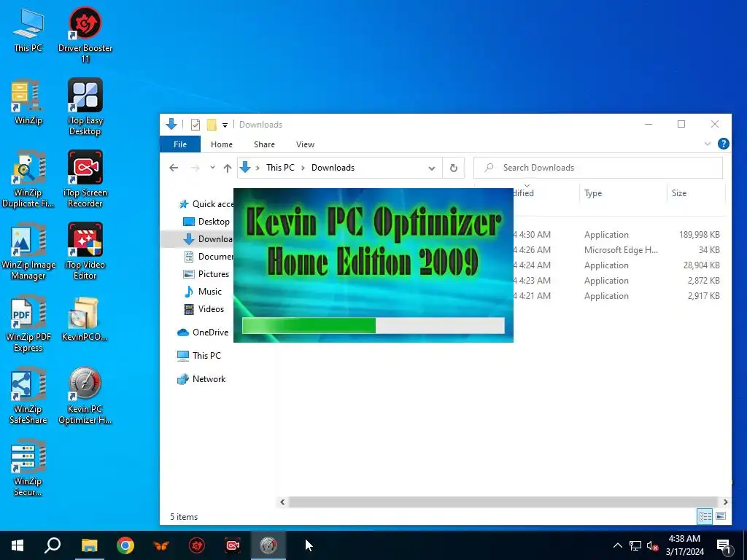This screenshot has height=560, width=747.
Task: Open Google Chrome from taskbar
Action: click(125, 545)
